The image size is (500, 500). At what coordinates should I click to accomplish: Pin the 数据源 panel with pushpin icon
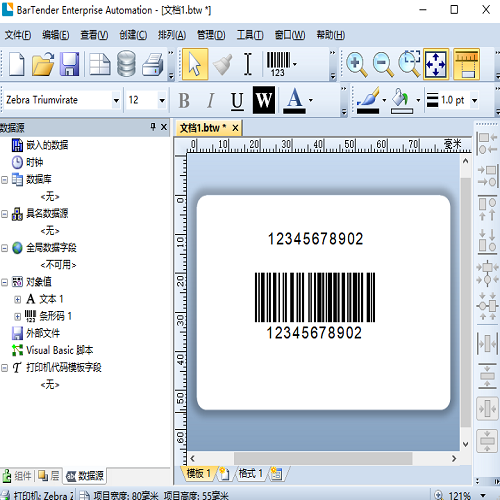(x=153, y=127)
